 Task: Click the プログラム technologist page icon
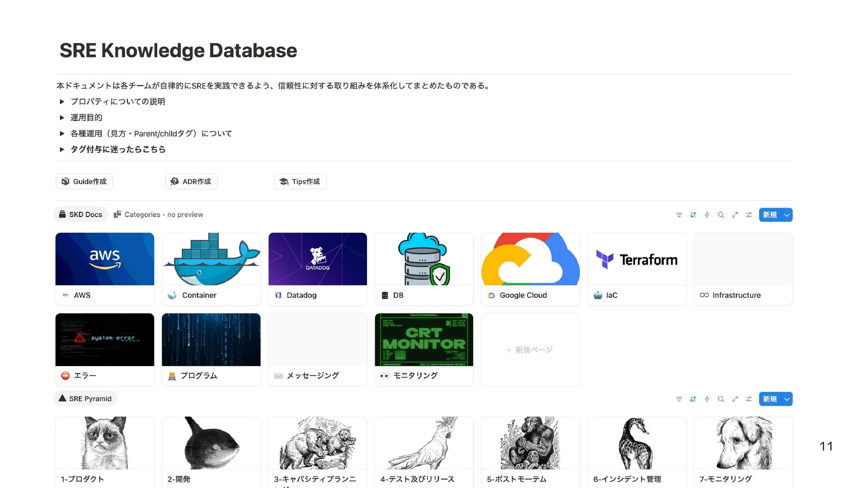click(x=172, y=375)
